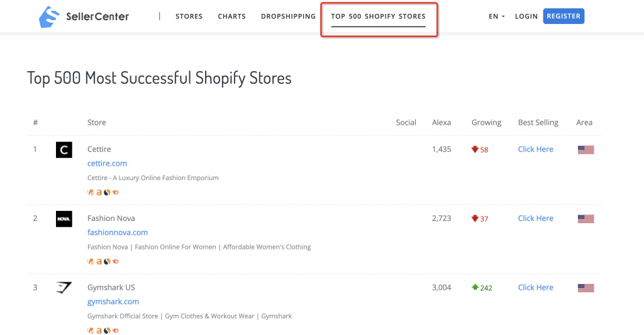Click the Gymshark US store name

(111, 287)
